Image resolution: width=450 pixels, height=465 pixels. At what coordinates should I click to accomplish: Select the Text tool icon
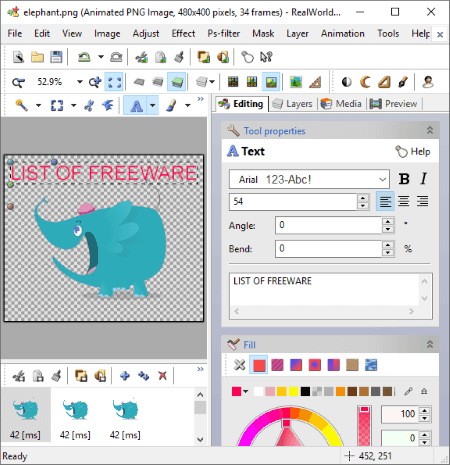(x=136, y=105)
